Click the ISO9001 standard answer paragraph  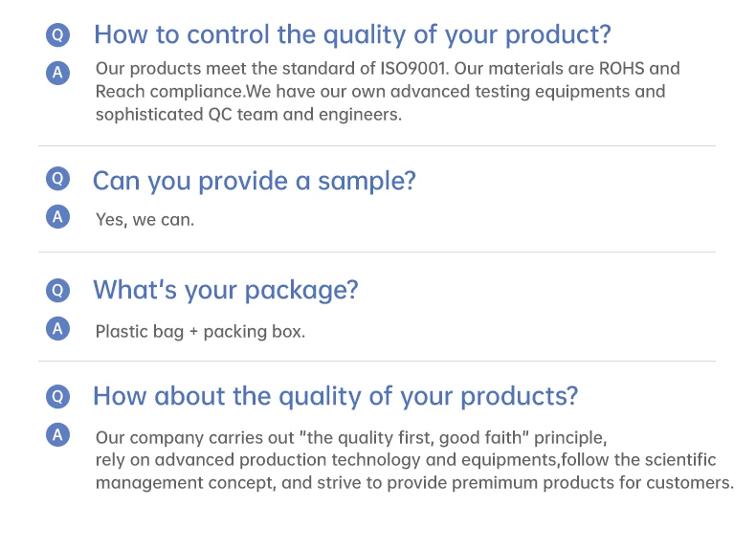(x=388, y=69)
